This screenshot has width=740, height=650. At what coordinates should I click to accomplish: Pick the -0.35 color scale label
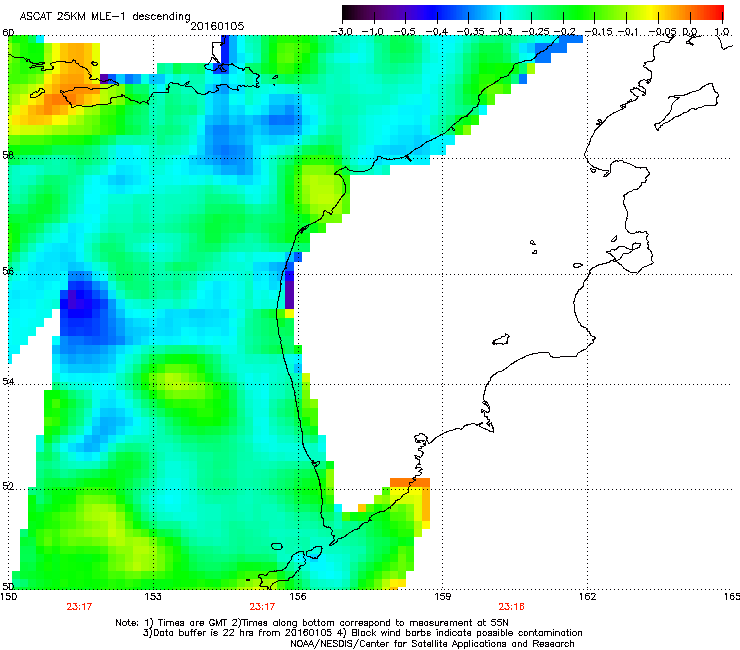[x=470, y=32]
